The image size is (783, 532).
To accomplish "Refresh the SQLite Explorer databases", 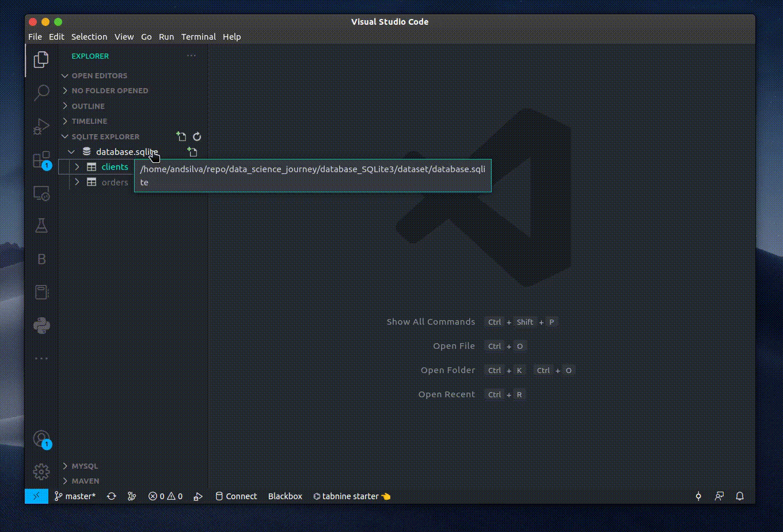I will pos(197,136).
